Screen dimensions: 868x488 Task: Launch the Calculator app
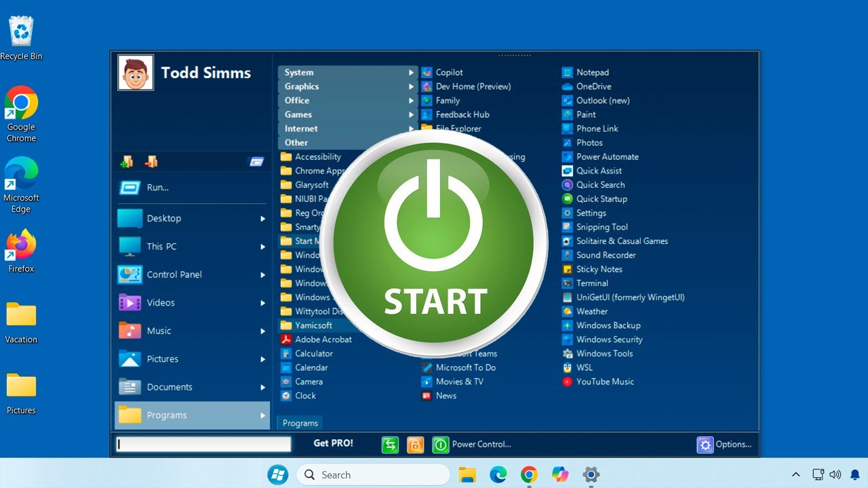[307, 354]
